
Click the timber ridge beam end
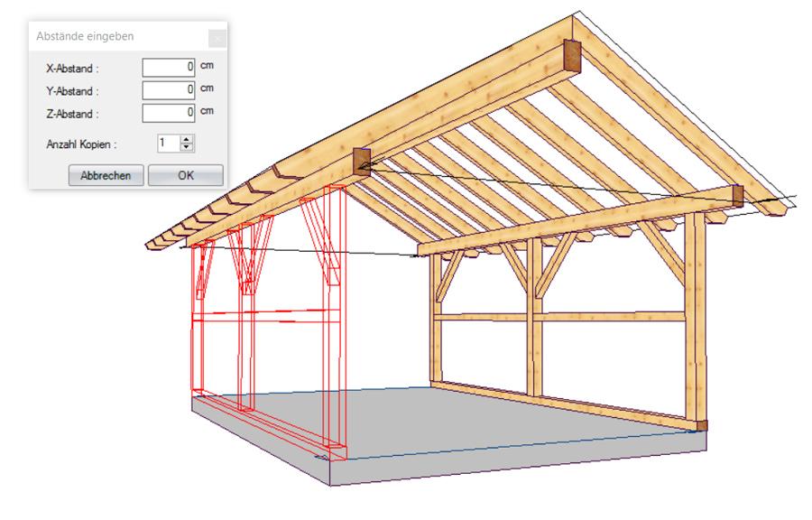tap(572, 55)
